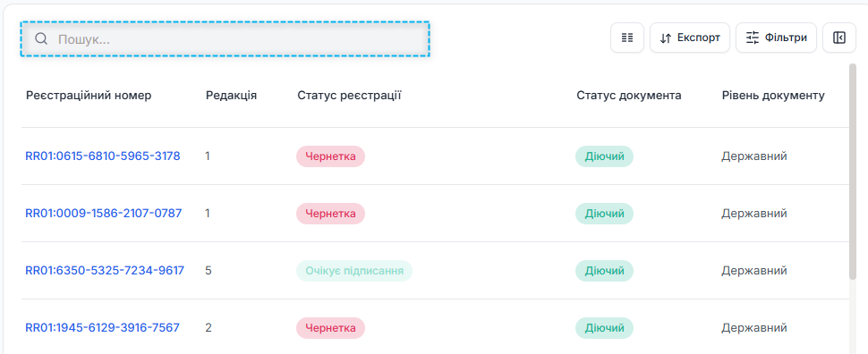Open record RR01:6350-5325-7234-9617

pyautogui.click(x=105, y=271)
